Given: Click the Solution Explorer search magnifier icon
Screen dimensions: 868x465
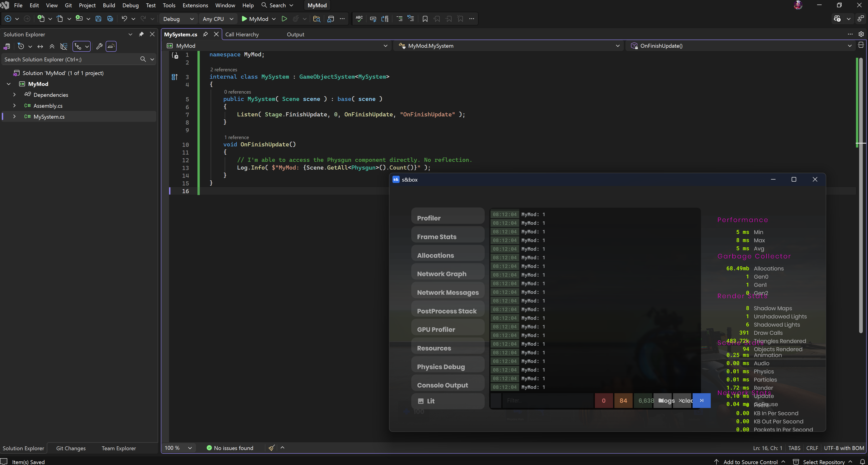Looking at the screenshot, I should click(143, 59).
